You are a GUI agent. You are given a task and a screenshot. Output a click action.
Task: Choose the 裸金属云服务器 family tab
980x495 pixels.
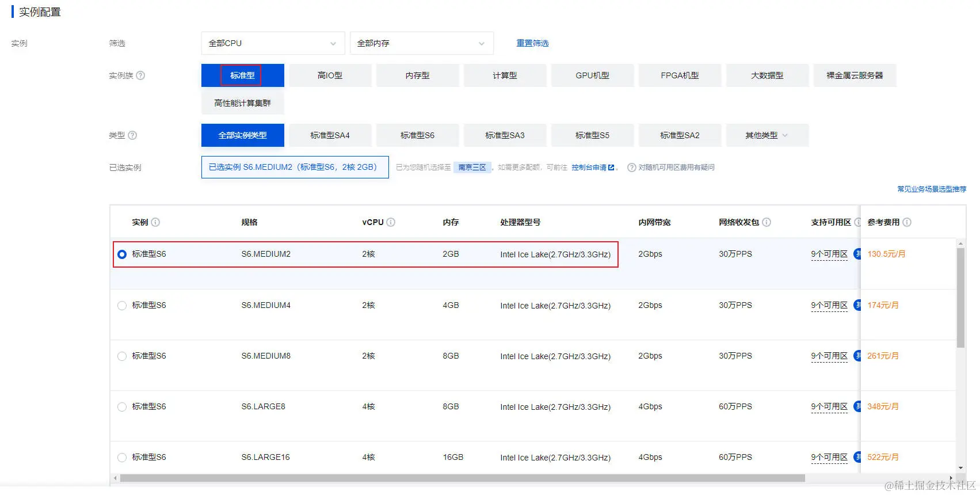click(855, 75)
